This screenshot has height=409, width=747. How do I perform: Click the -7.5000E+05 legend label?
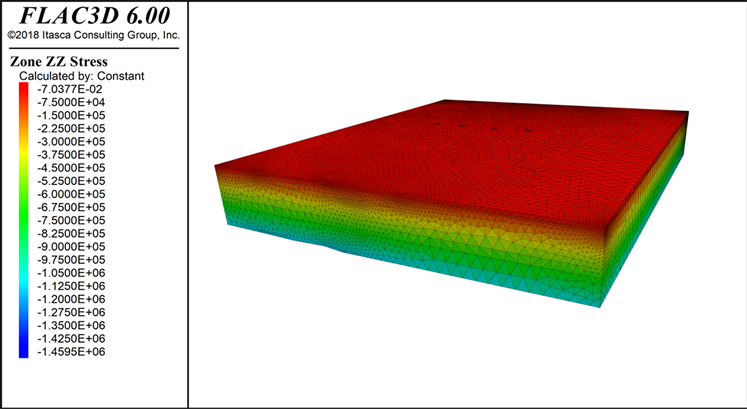71,220
